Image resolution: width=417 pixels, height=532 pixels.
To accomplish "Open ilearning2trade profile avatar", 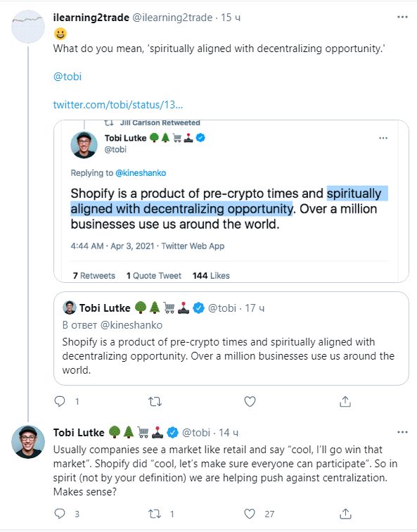I will (x=28, y=27).
